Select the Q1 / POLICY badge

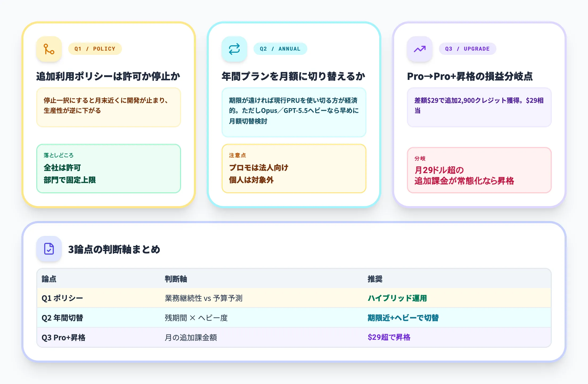point(95,49)
